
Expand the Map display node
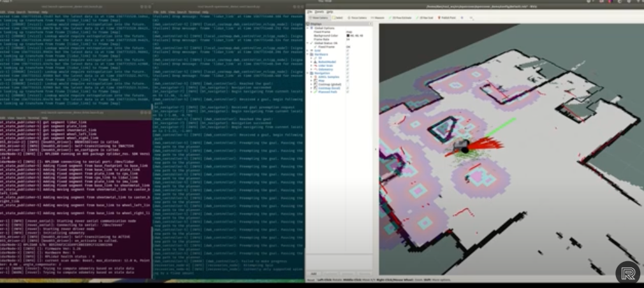point(311,80)
